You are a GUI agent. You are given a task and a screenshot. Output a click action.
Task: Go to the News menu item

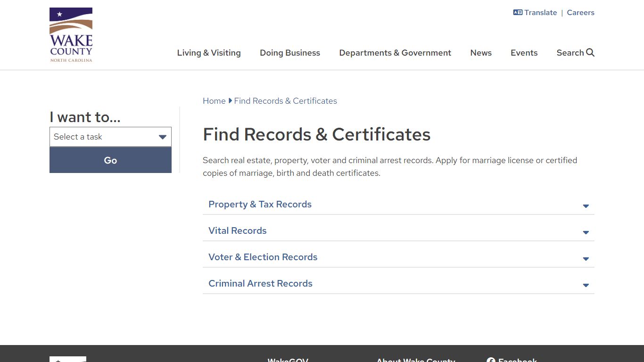click(481, 53)
